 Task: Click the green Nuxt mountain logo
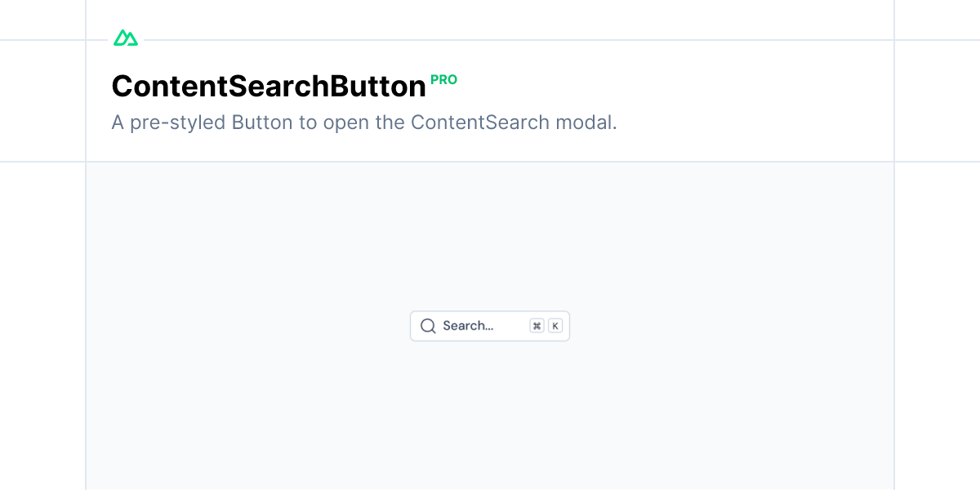point(126,38)
